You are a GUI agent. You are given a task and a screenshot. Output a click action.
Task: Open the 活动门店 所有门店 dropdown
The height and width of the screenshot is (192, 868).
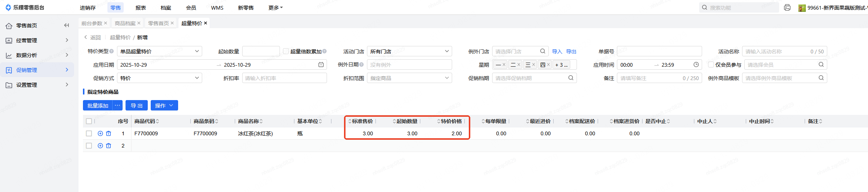[x=410, y=51]
